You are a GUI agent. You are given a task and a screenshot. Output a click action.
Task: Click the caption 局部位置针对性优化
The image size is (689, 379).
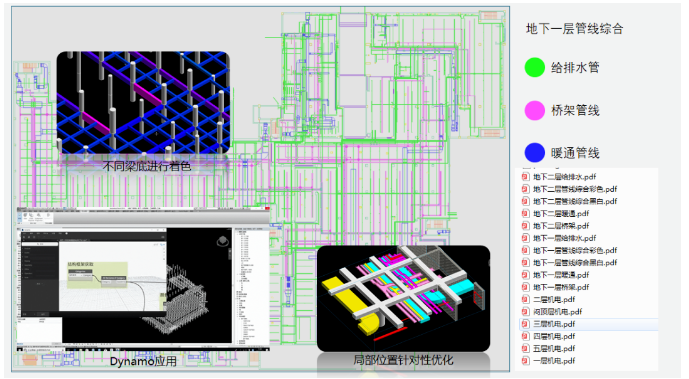[403, 360]
